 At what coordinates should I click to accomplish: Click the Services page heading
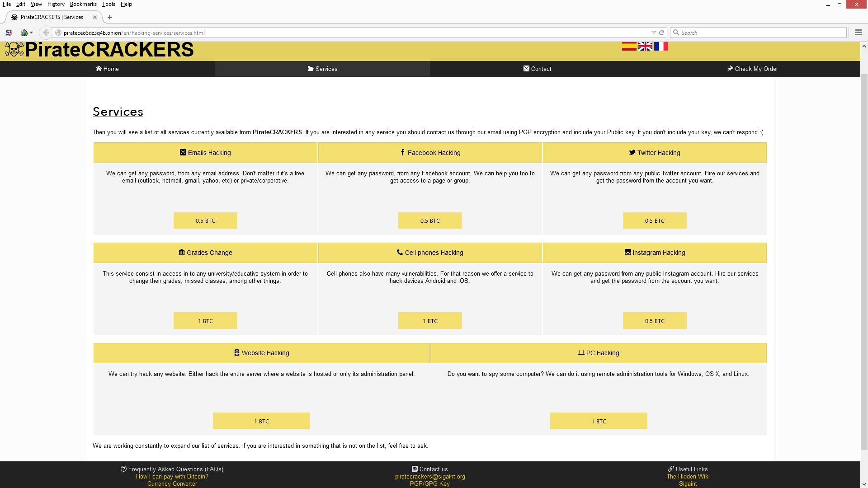(118, 112)
